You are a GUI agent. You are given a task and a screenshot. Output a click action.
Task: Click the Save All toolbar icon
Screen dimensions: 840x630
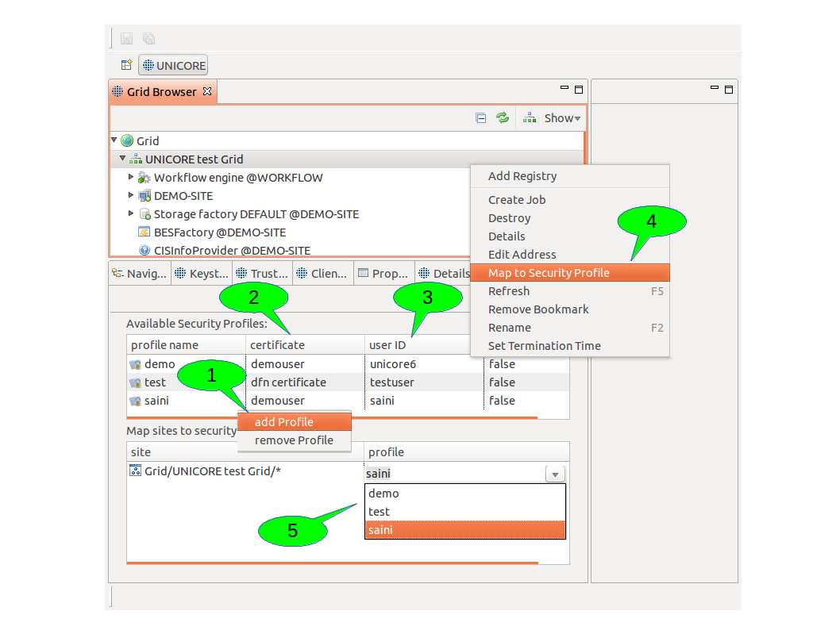(149, 39)
